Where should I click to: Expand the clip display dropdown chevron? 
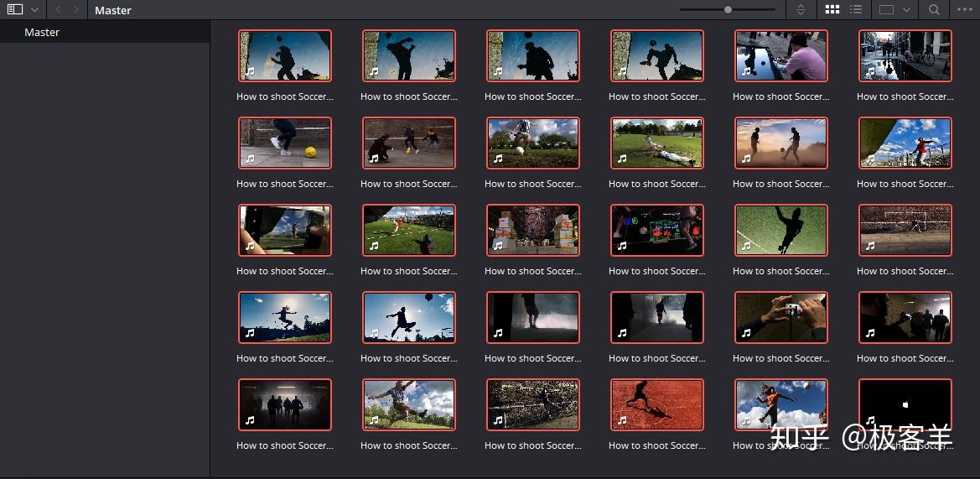point(906,10)
